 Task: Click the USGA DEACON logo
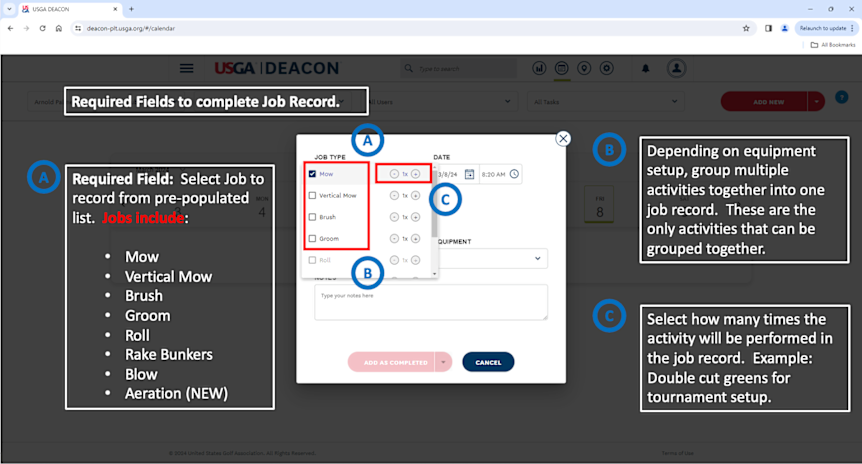277,68
